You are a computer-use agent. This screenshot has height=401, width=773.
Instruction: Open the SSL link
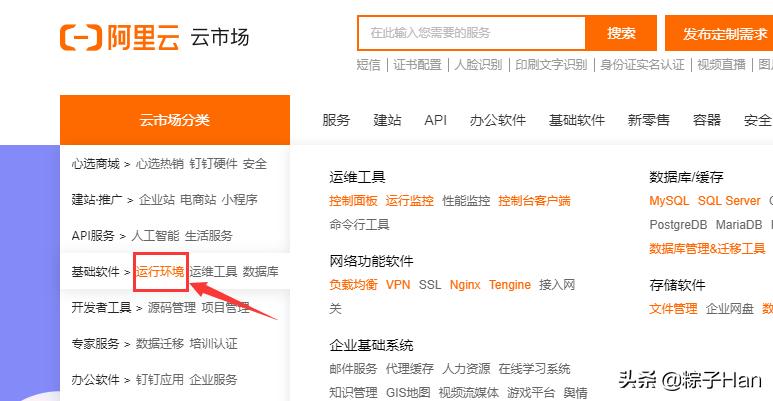coord(430,285)
